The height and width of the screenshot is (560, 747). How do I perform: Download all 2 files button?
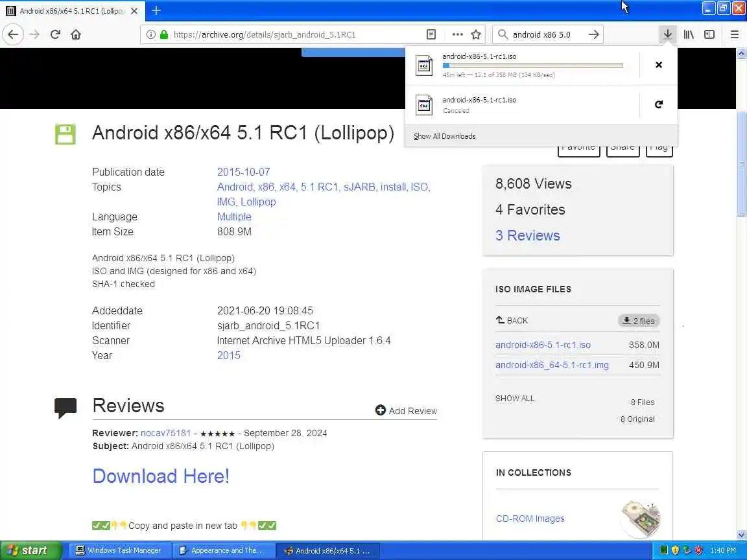639,321
